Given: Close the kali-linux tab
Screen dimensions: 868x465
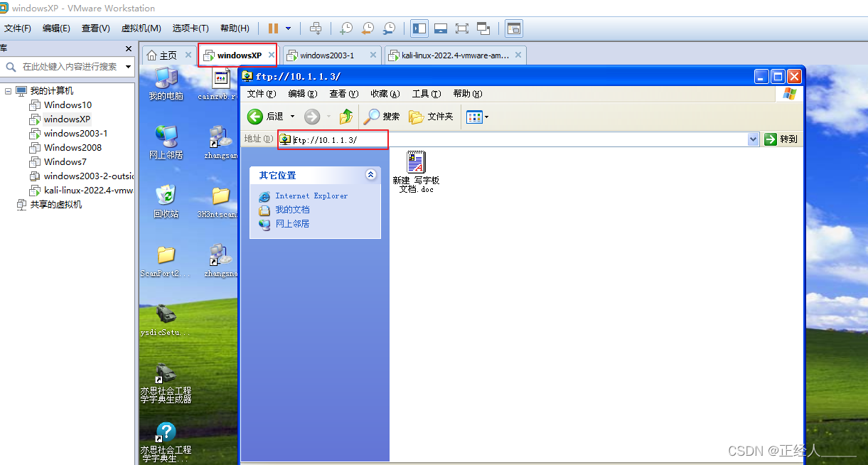Looking at the screenshot, I should [x=518, y=55].
